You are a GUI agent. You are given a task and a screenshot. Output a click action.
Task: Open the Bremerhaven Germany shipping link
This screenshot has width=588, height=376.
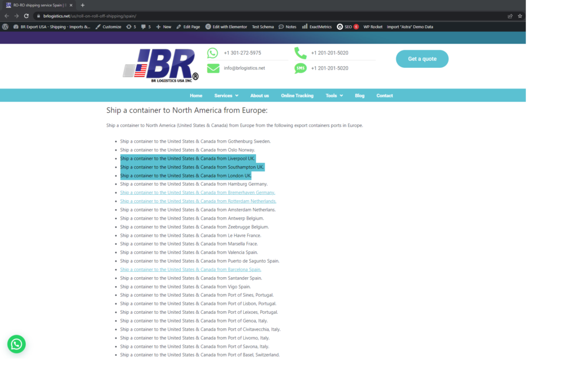point(198,193)
